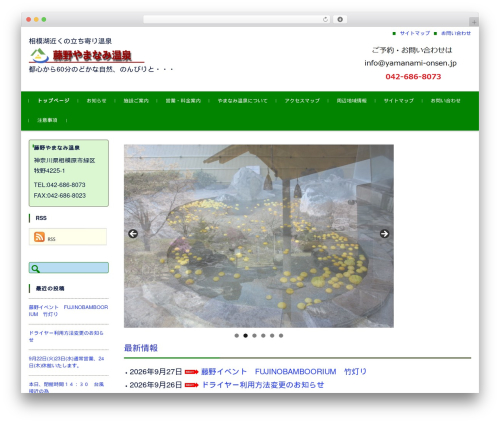Open アクセスマップ menu item

point(302,101)
